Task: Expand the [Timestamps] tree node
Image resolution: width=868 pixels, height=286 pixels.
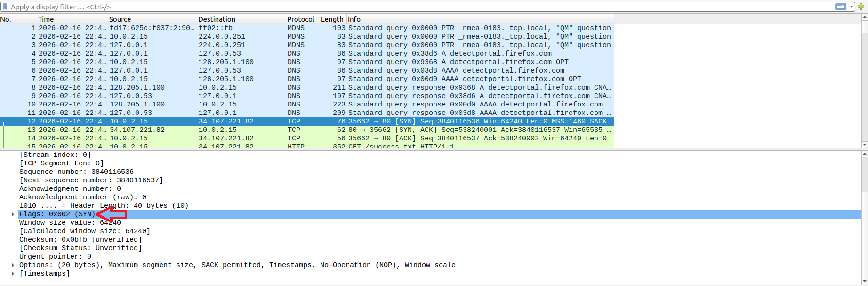Action: [x=13, y=274]
